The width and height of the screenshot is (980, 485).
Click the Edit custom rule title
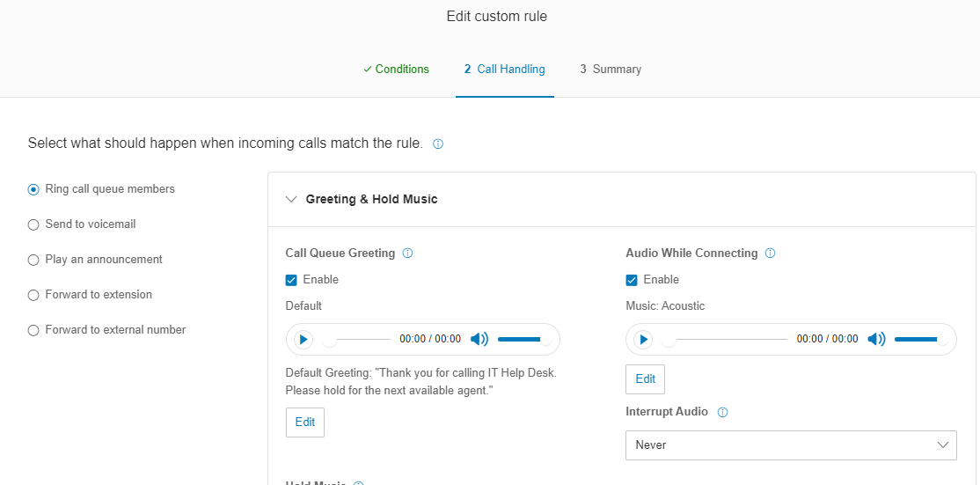(x=497, y=16)
